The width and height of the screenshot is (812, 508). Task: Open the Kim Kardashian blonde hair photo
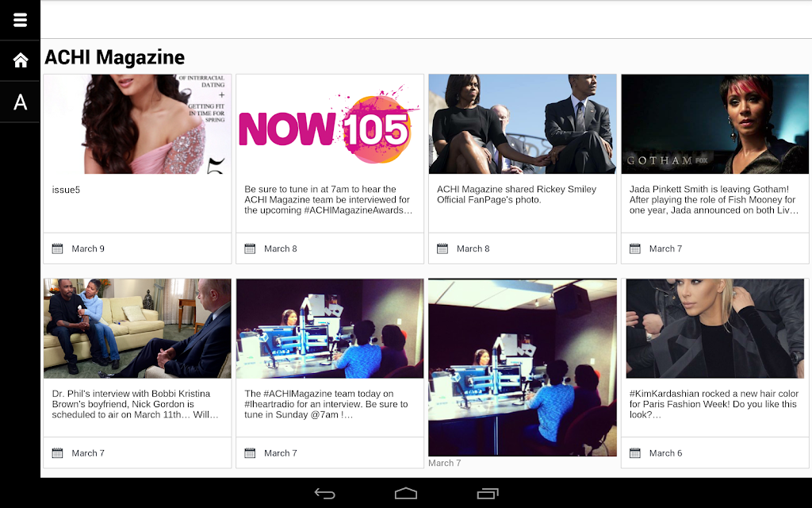click(714, 328)
